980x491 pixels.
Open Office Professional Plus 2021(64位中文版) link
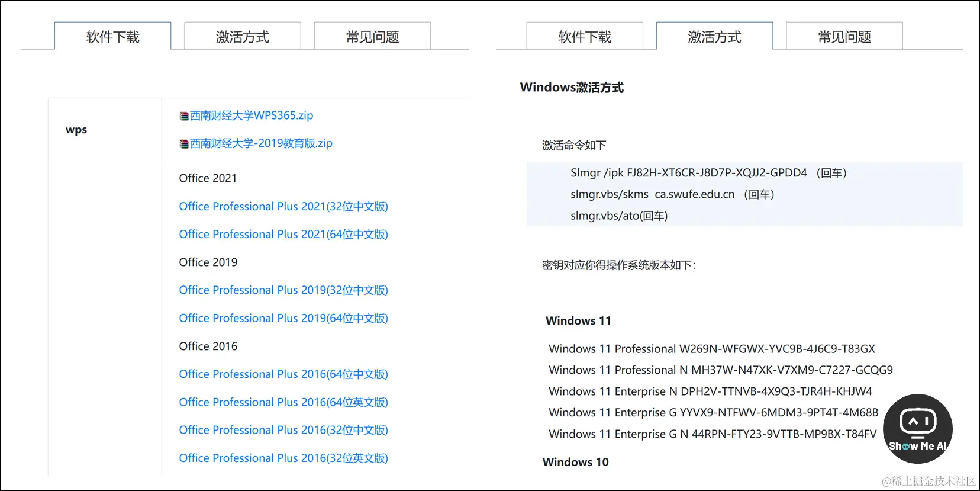(x=283, y=234)
